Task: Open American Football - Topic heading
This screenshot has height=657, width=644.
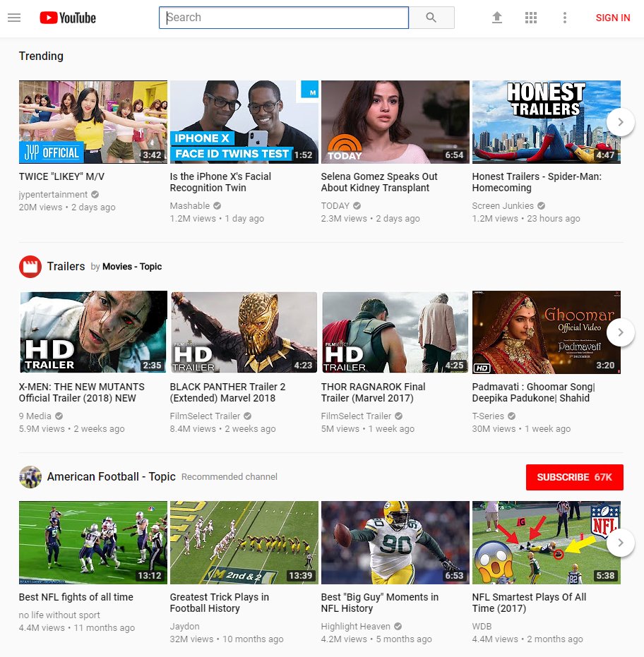Action: pyautogui.click(x=111, y=477)
